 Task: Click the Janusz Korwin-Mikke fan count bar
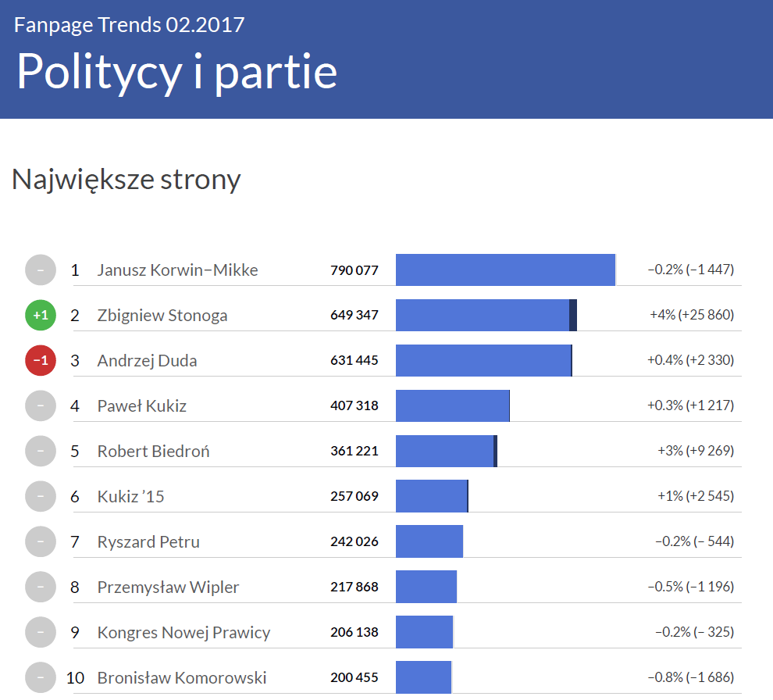[505, 270]
